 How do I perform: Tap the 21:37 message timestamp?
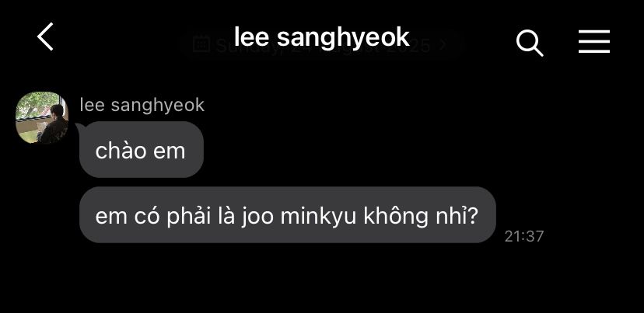coord(524,236)
